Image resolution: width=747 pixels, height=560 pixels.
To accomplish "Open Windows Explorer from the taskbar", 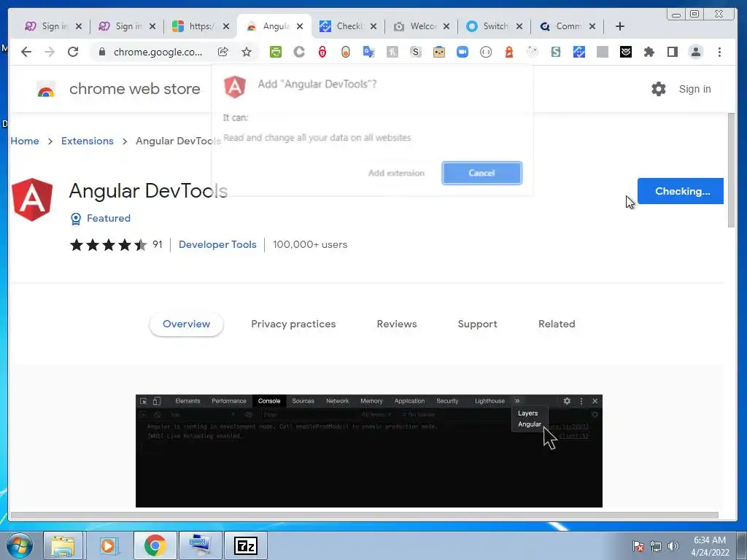I will 63,545.
